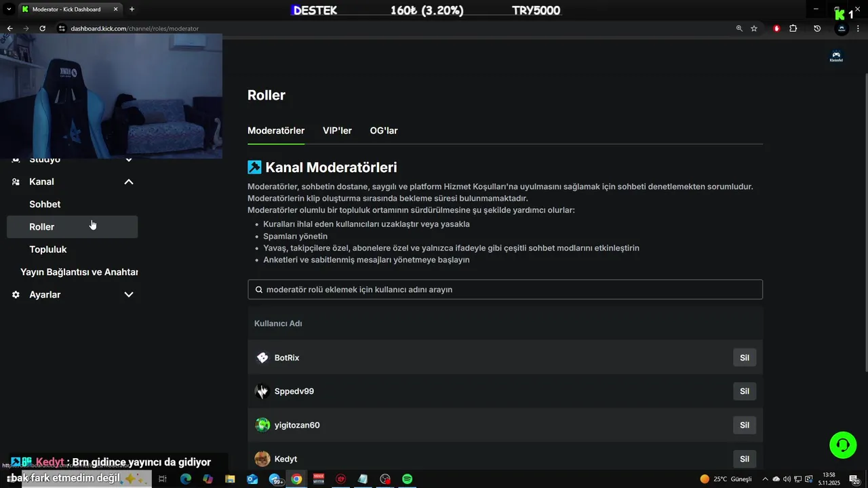Open Sohbet in the sidebar
The width and height of the screenshot is (868, 488).
tap(45, 204)
